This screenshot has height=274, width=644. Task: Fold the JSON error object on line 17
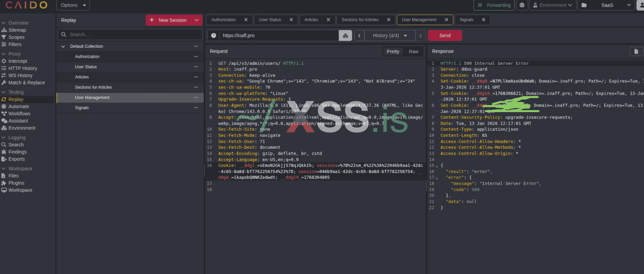(x=437, y=177)
